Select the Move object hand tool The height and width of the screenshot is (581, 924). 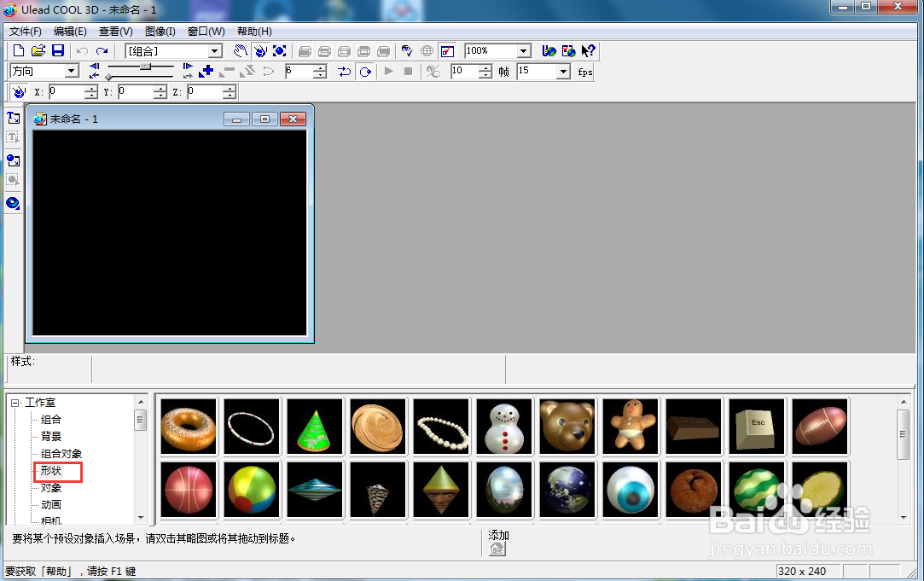click(240, 51)
